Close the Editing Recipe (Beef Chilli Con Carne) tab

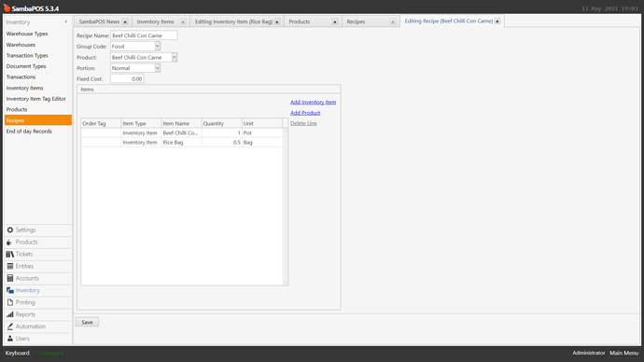point(497,21)
